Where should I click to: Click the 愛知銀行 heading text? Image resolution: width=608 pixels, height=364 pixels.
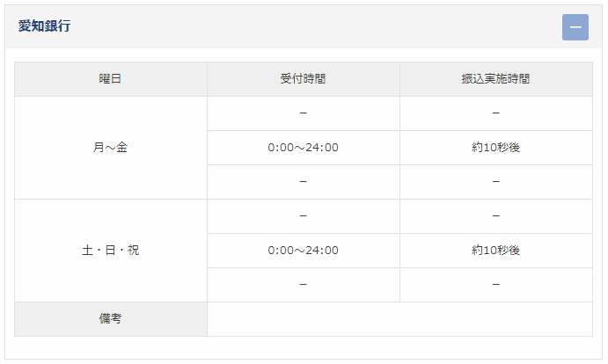[x=44, y=26]
